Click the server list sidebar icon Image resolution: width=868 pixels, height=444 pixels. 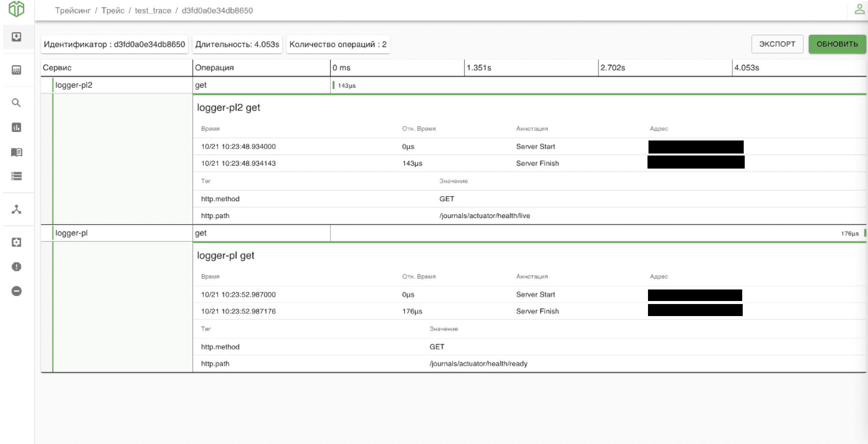point(17,176)
